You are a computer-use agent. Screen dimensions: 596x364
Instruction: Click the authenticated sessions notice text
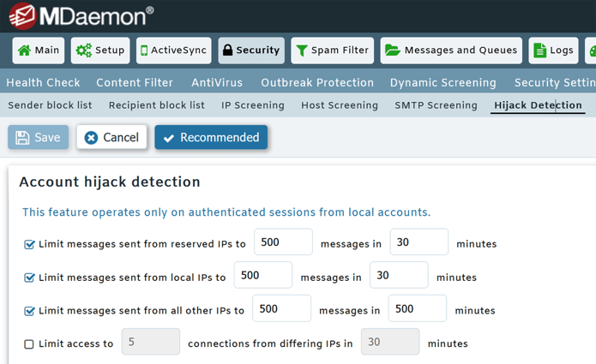click(x=226, y=212)
